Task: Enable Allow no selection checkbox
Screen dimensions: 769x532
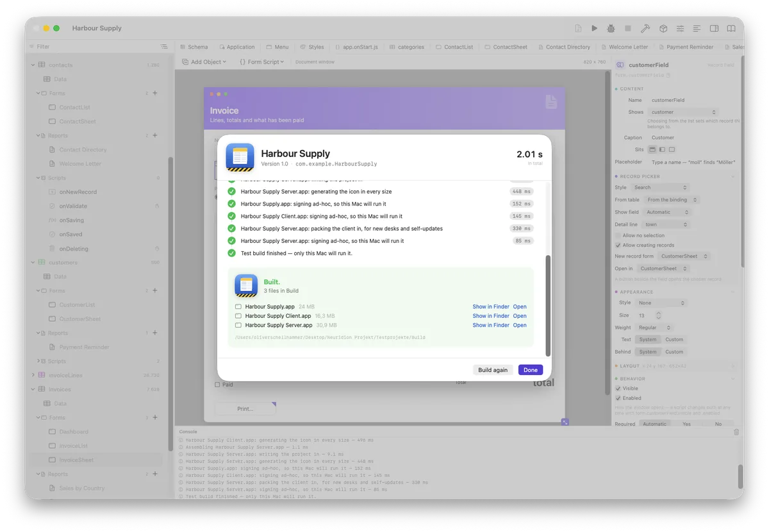Action: point(618,235)
